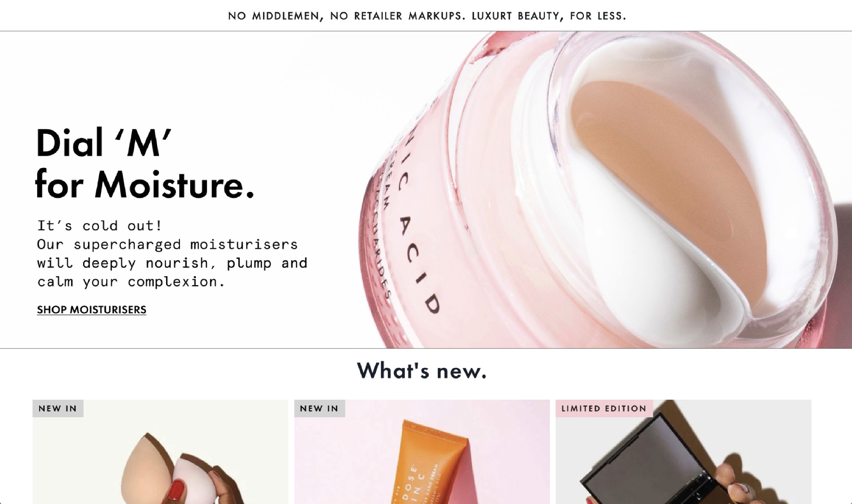Click the top announcement banner about no middlemen
This screenshot has width=852, height=504.
tap(427, 16)
